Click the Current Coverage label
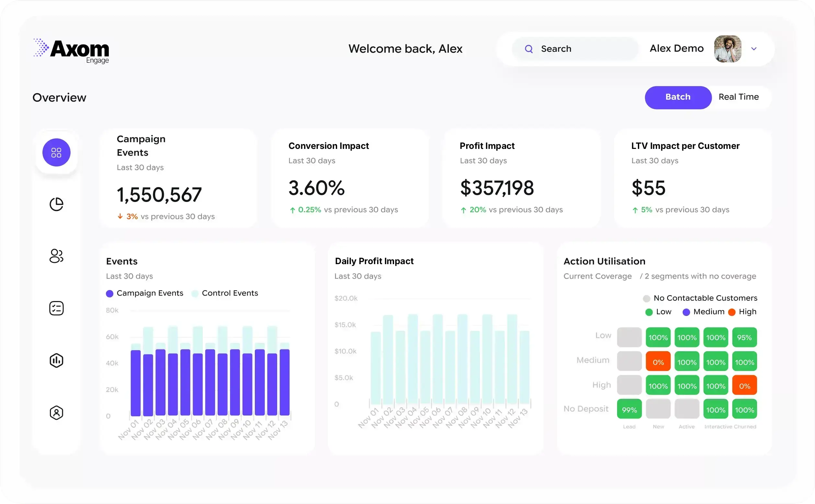Image resolution: width=815 pixels, height=504 pixels. pos(597,276)
